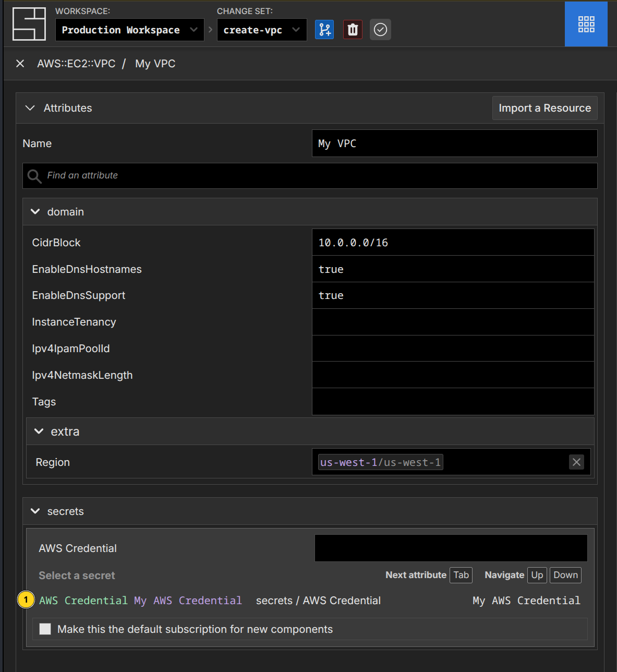Click the red trash abandon change set icon
The height and width of the screenshot is (672, 617).
[x=353, y=30]
